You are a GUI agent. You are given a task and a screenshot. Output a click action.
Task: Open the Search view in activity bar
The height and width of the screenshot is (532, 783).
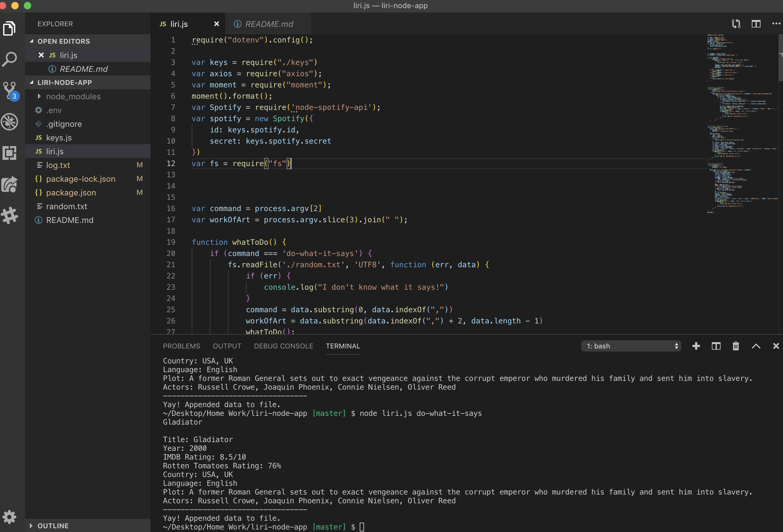9,59
